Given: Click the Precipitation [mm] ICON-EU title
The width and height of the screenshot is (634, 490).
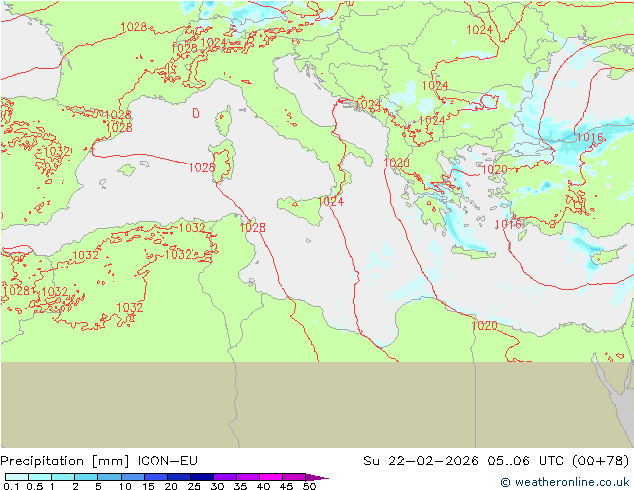Looking at the screenshot, I should coord(99,461).
